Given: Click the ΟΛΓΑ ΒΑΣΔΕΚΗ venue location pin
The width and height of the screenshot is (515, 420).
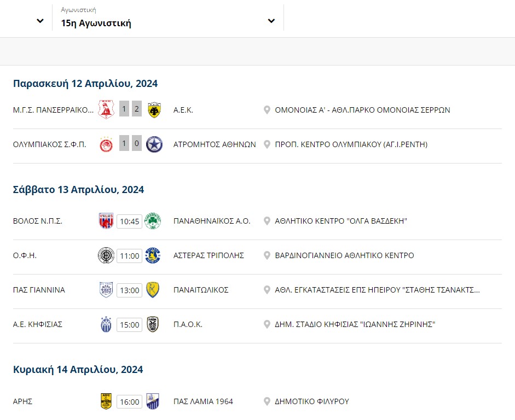Looking at the screenshot, I should [x=267, y=221].
